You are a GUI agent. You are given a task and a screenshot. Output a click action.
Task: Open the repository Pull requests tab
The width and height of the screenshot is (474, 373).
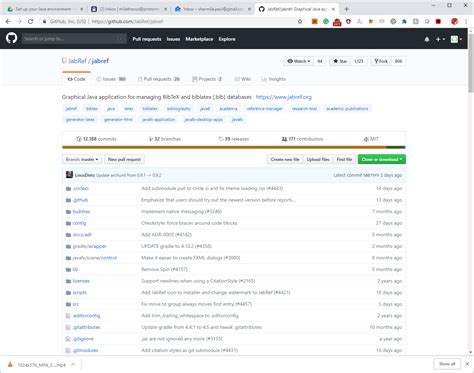(x=159, y=79)
